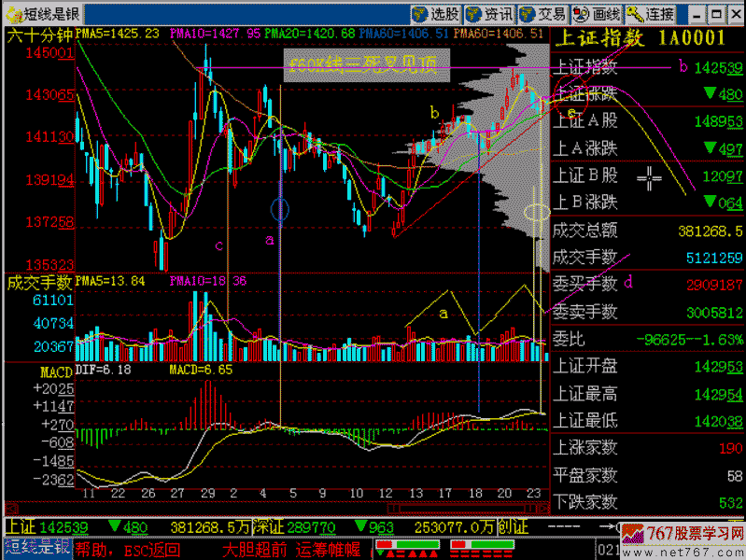Select the blue ellipse marker on the candlestick chart
The width and height of the screenshot is (746, 560).
click(279, 210)
